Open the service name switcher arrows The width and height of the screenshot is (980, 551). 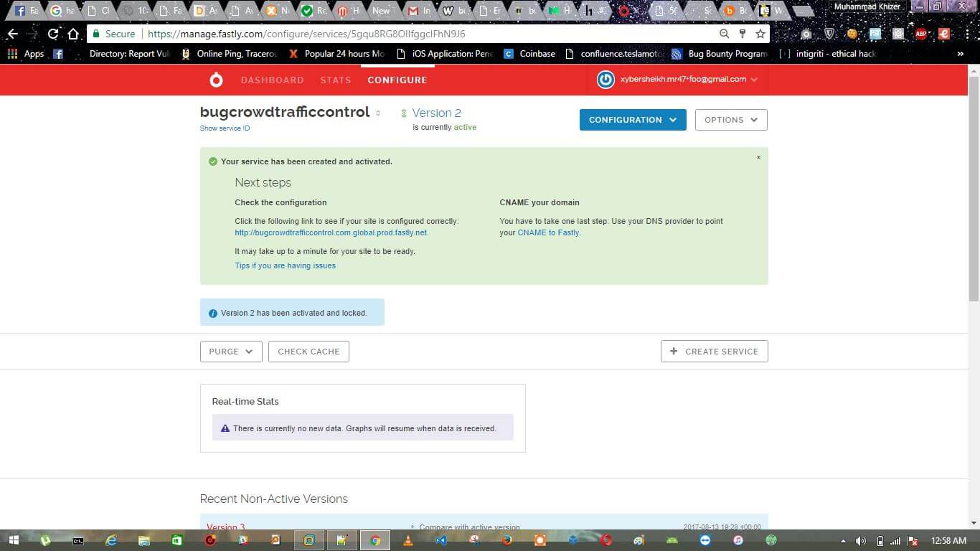[x=378, y=113]
